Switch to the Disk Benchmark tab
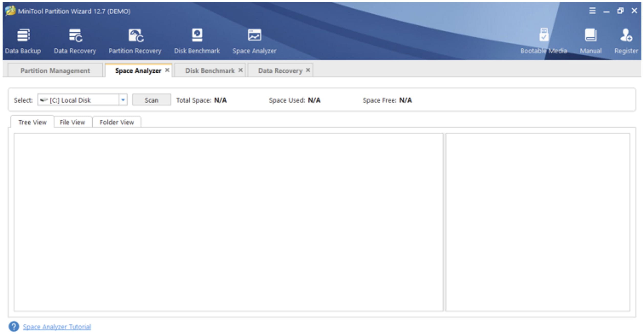 coord(210,70)
